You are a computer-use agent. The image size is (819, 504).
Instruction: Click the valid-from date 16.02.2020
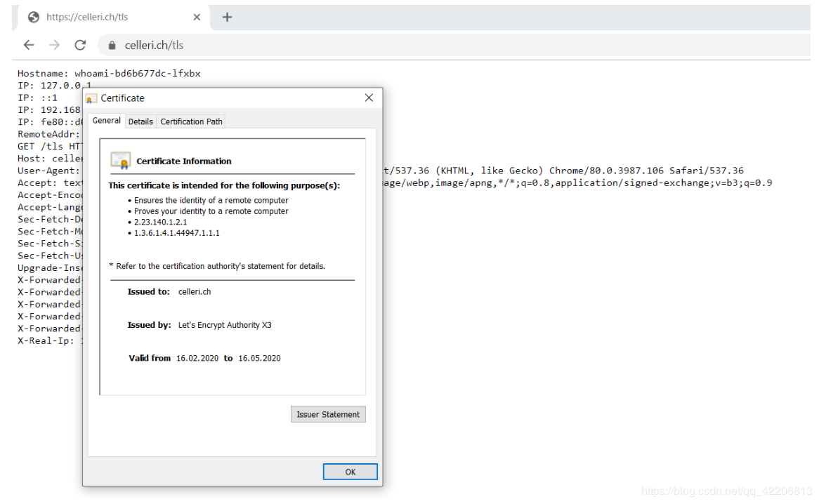click(x=197, y=359)
